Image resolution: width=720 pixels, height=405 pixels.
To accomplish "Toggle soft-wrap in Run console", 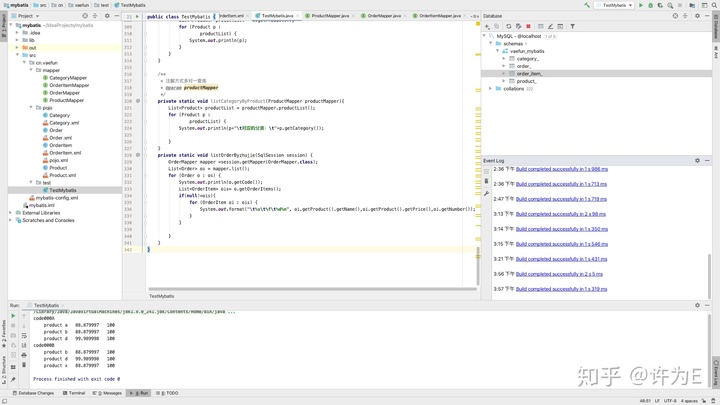I will [24, 336].
